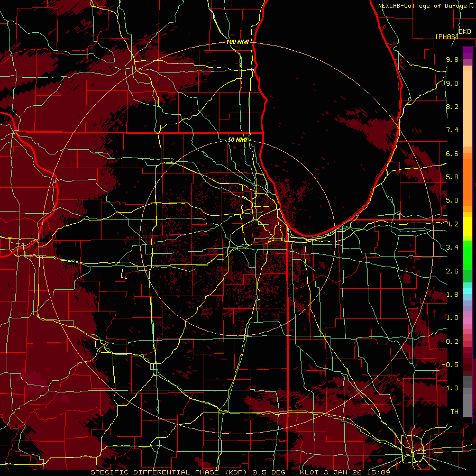Select the cyan color bar segment

(x=467, y=291)
